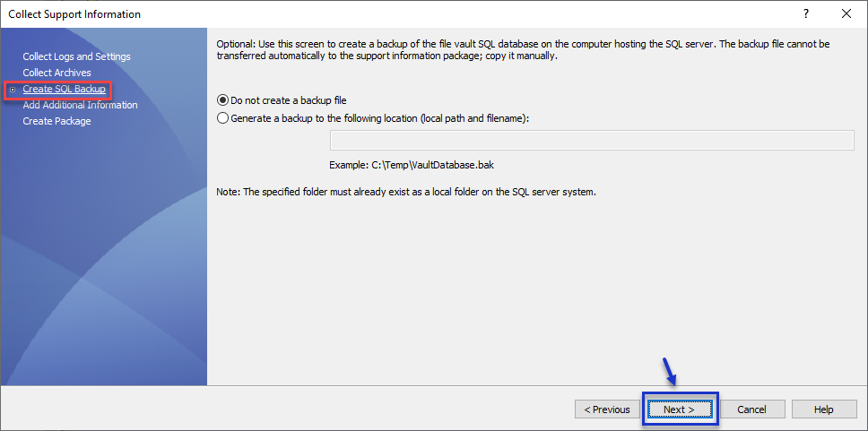Go to the Collect Logs and Settings step
Viewport: 868px width, 431px height.
pos(76,56)
